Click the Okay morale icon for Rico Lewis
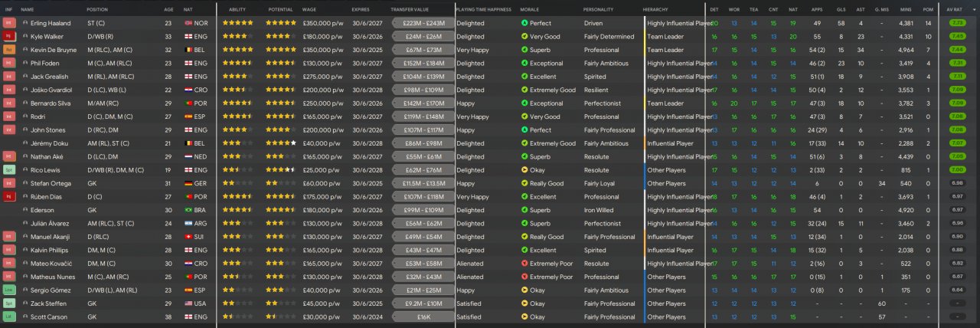Image resolution: width=980 pixels, height=328 pixels. (524, 170)
